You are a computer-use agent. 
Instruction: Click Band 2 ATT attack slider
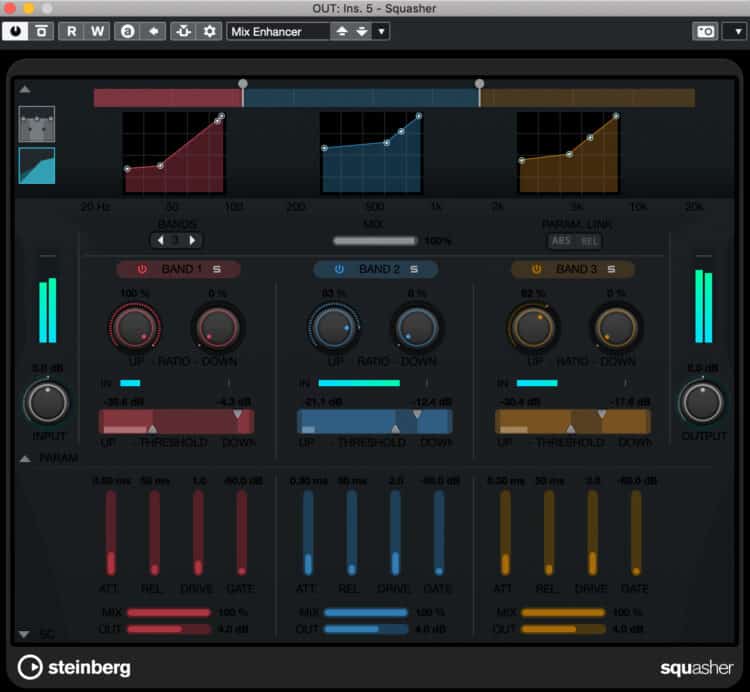pyautogui.click(x=308, y=533)
